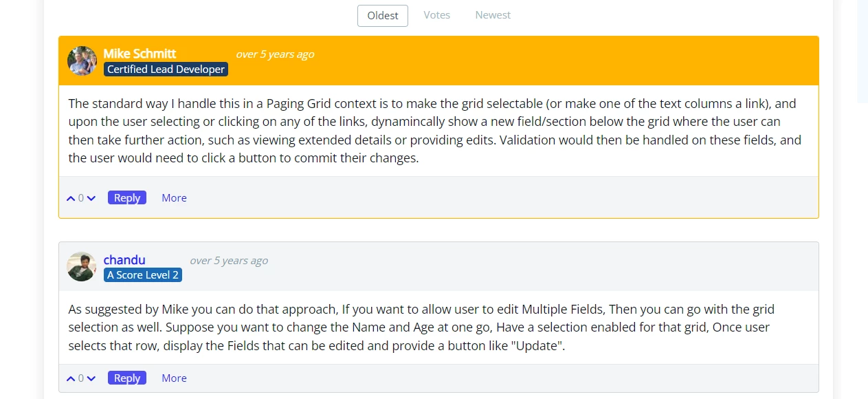The image size is (868, 399).
Task: Open More options on chandu's post
Action: [x=174, y=378]
